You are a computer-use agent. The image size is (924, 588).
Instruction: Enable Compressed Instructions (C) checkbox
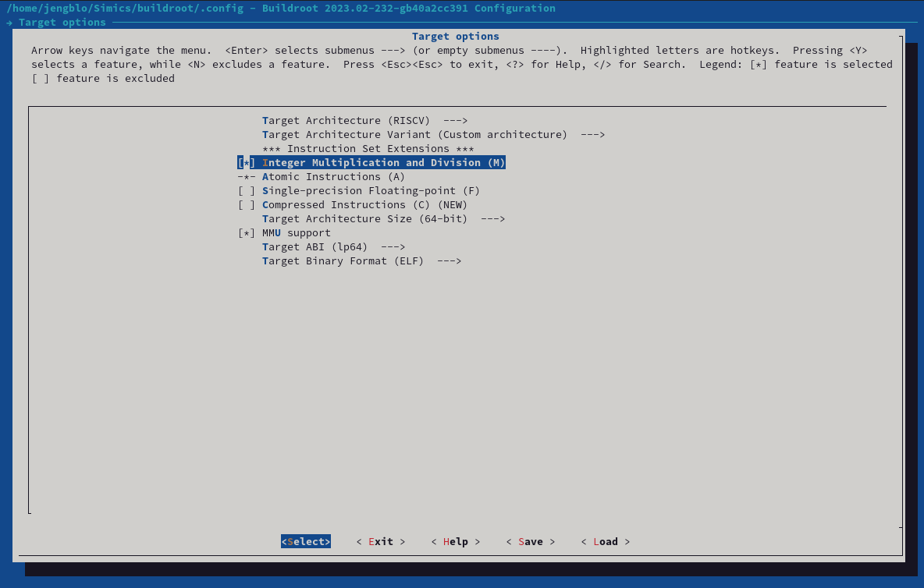247,205
